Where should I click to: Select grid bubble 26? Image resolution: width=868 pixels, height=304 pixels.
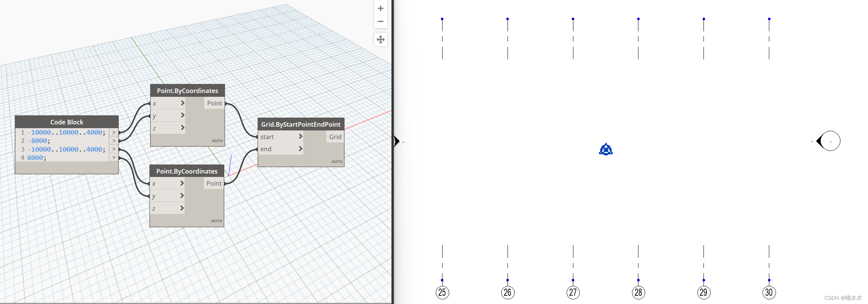pos(508,292)
